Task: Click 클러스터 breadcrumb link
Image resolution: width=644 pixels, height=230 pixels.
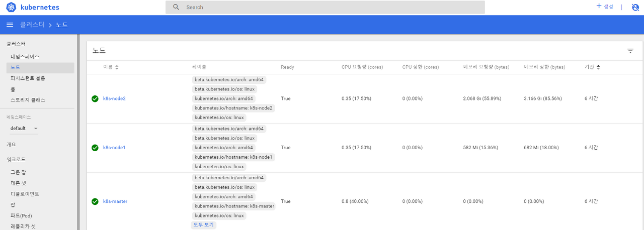Action: tap(32, 25)
